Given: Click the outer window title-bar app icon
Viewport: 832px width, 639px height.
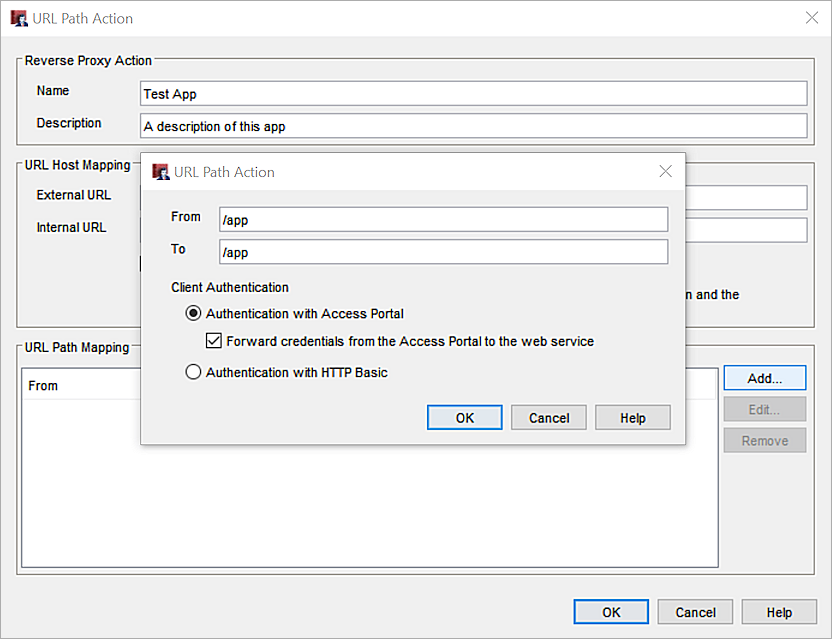Looking at the screenshot, I should point(19,19).
